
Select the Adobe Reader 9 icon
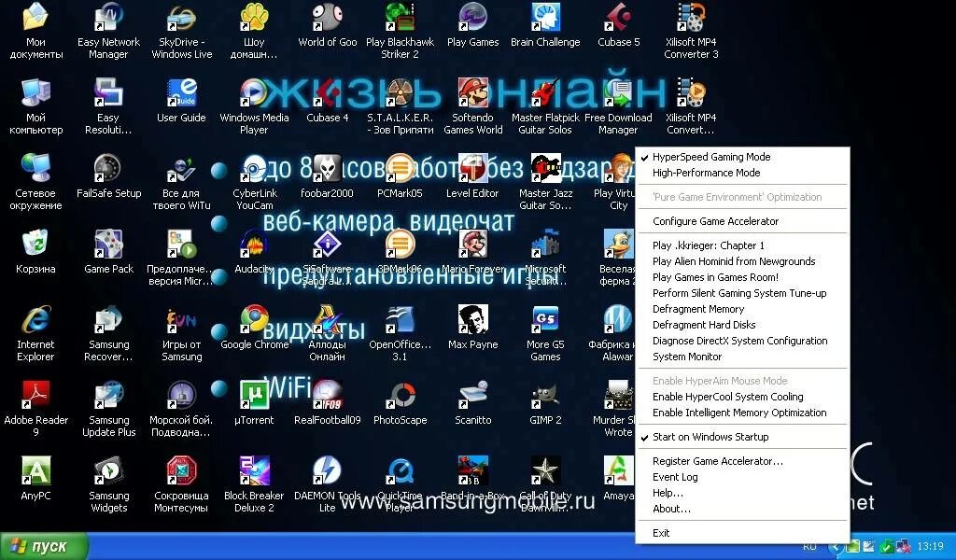point(36,396)
